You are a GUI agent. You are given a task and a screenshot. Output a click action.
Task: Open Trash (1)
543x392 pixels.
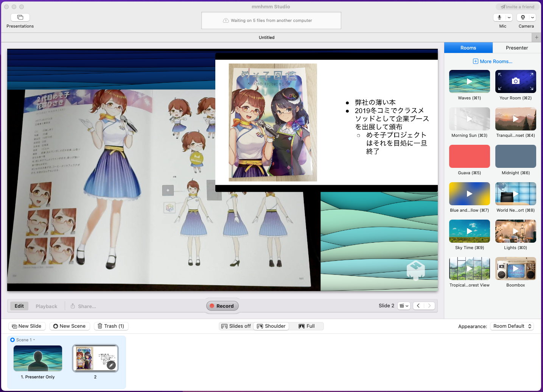click(111, 326)
